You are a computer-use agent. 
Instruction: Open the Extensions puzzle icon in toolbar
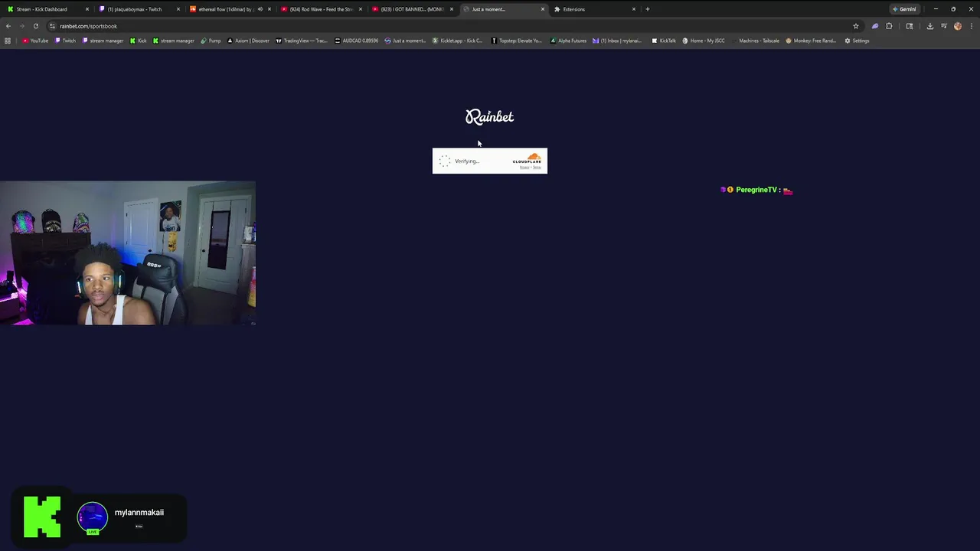click(x=889, y=26)
